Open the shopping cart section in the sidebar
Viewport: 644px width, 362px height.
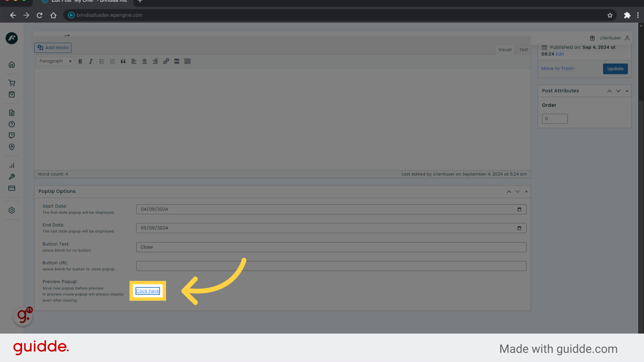pyautogui.click(x=12, y=82)
